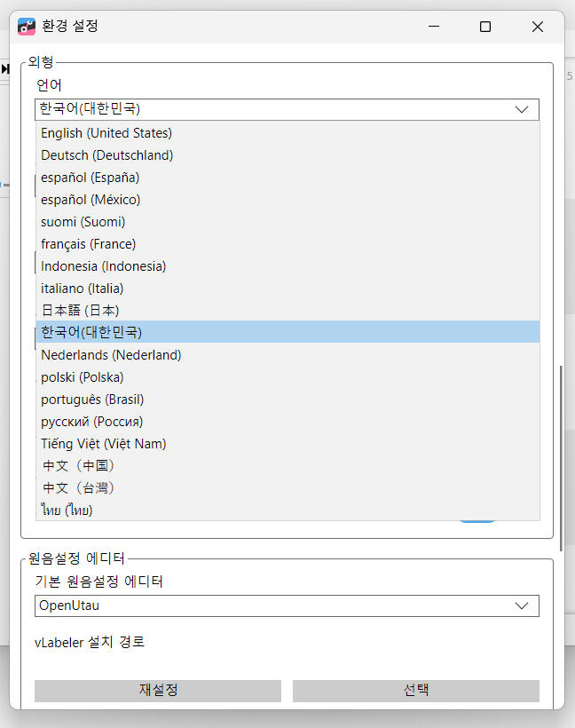Screen dimensions: 575x728
Task: Expand the default oto editor dropdown
Action: click(522, 605)
